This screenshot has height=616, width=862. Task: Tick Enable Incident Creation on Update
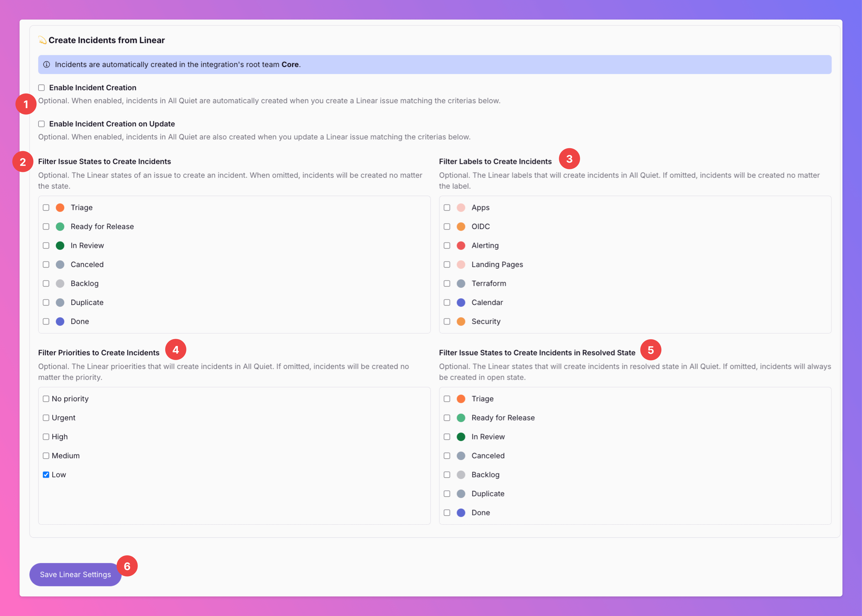41,124
